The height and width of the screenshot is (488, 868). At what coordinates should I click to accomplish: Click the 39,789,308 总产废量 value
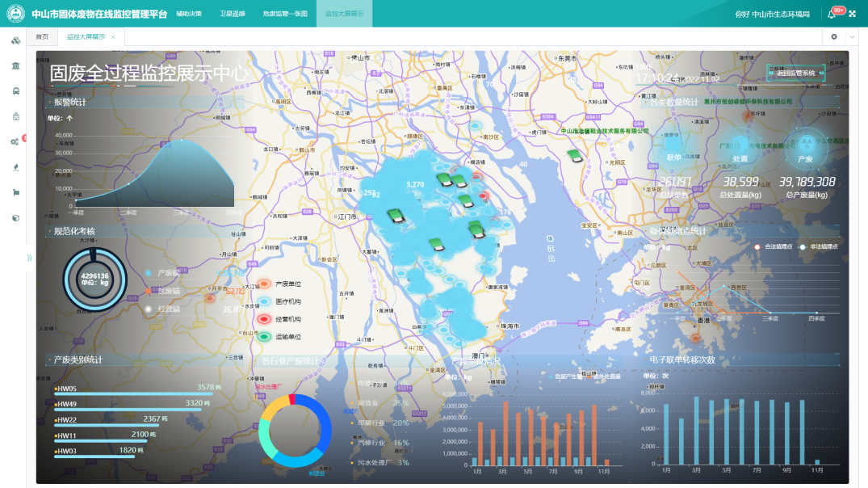tap(807, 182)
